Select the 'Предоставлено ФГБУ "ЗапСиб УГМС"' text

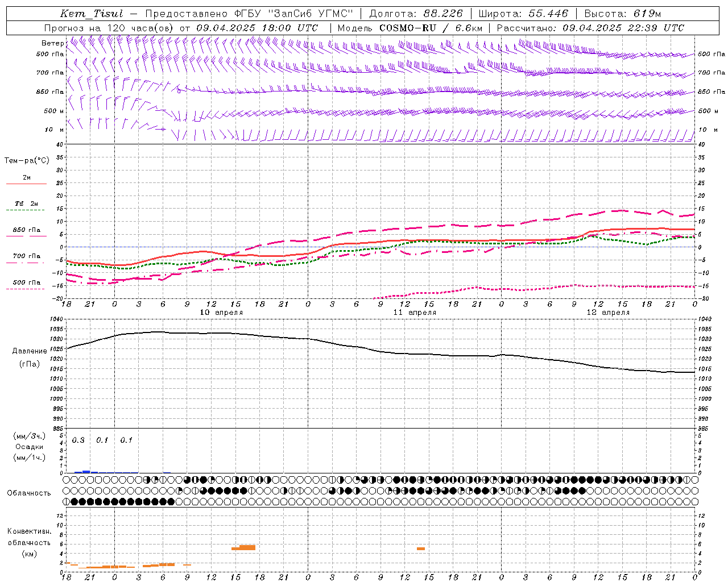pyautogui.click(x=249, y=14)
